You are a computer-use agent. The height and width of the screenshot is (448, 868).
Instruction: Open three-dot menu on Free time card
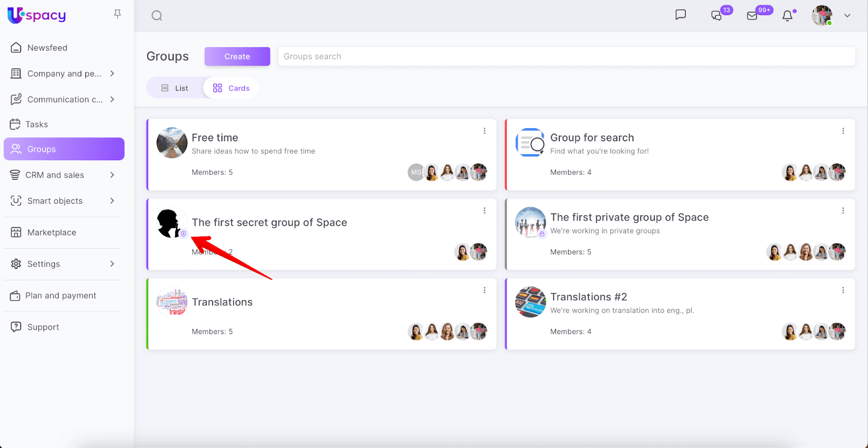[484, 131]
